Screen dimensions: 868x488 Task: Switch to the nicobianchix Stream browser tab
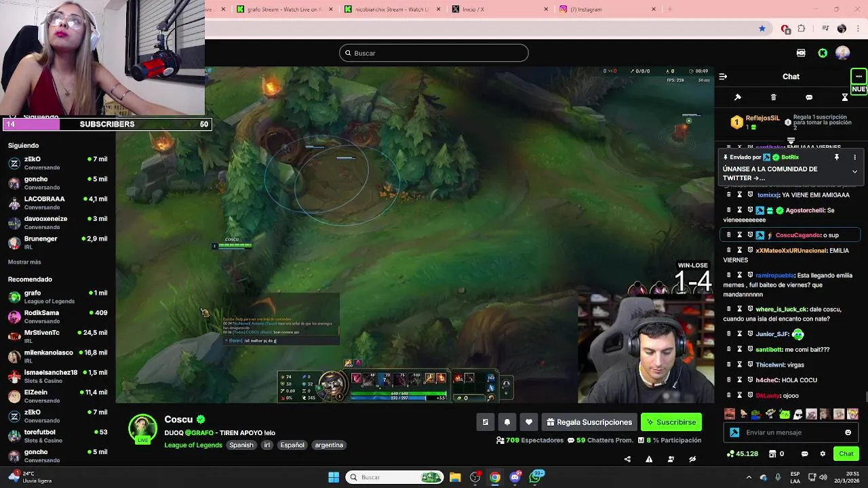(x=392, y=9)
